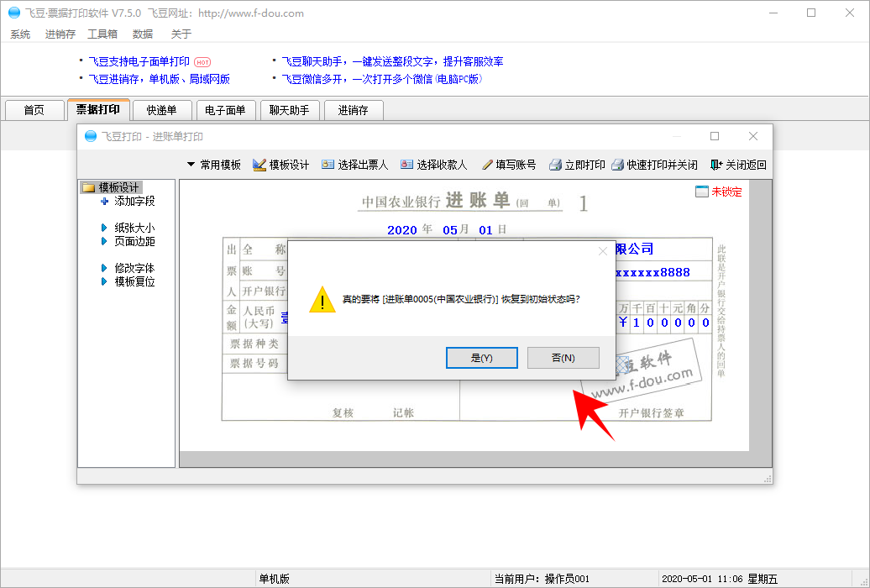The image size is (870, 588).
Task: Open the 飞豆微信多开 promo link
Action: coord(382,79)
